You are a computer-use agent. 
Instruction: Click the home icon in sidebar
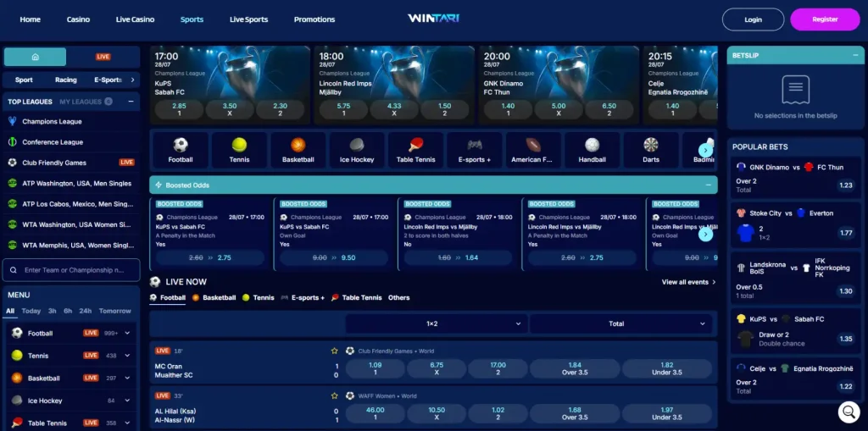(x=35, y=57)
